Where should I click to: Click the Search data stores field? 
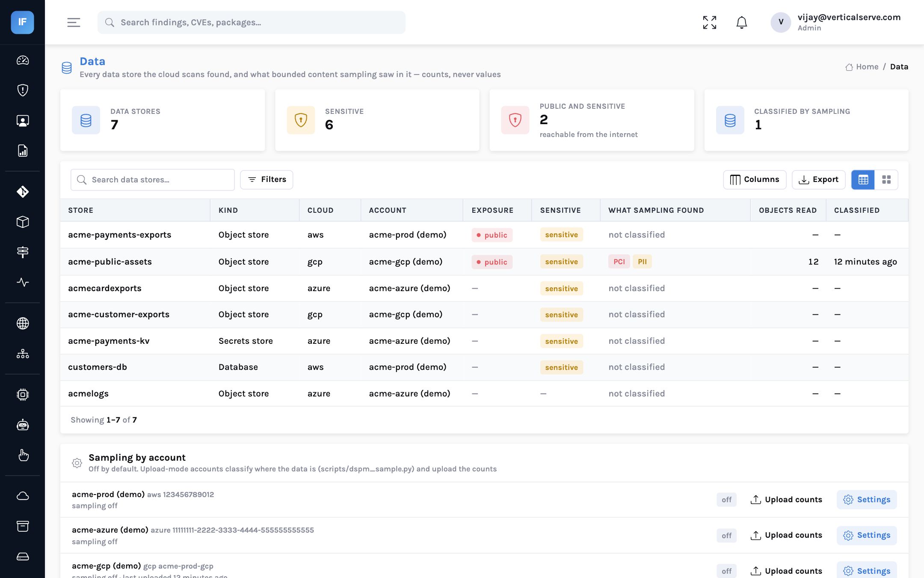click(x=153, y=180)
